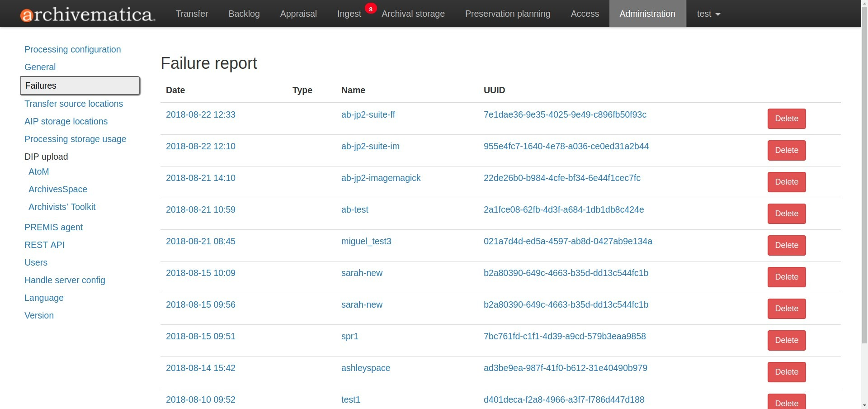Switch to the Archival storage tab
Image resolution: width=868 pixels, height=409 pixels.
[x=413, y=14]
